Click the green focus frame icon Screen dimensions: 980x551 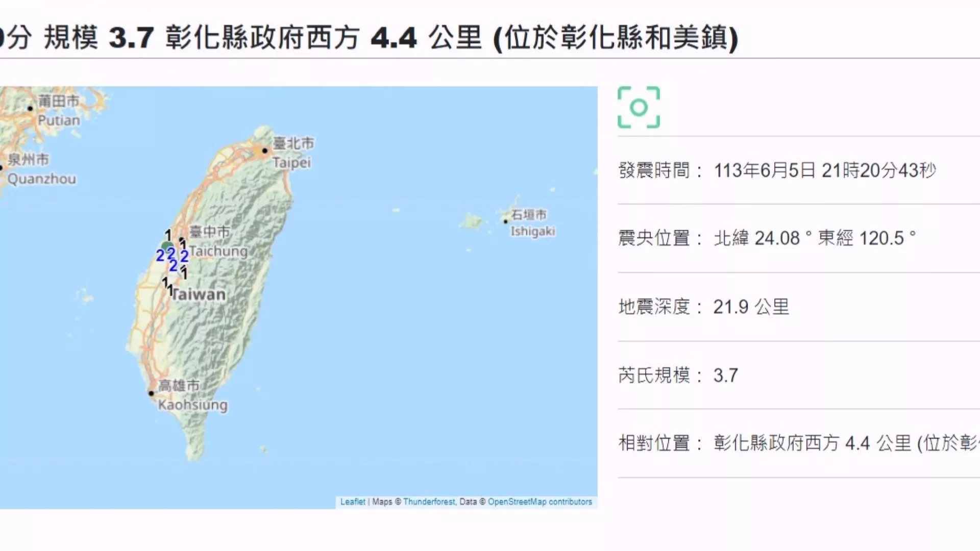coord(639,107)
